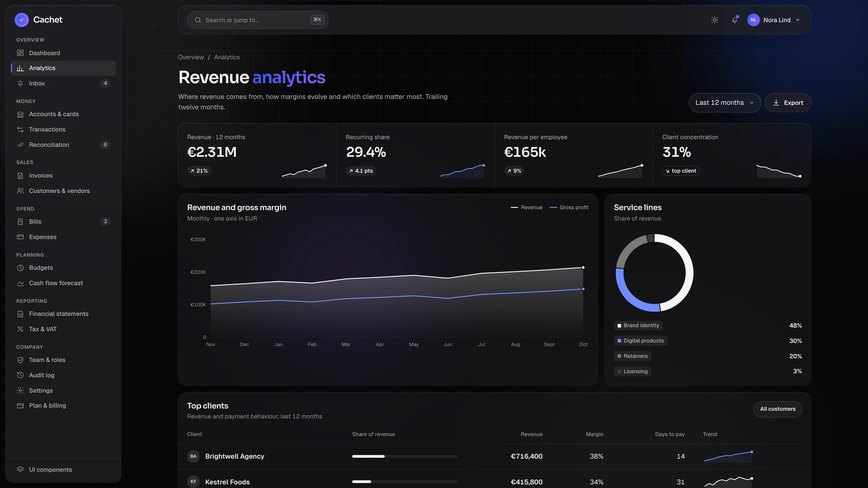Click the Transactions arrows icon

pos(20,130)
